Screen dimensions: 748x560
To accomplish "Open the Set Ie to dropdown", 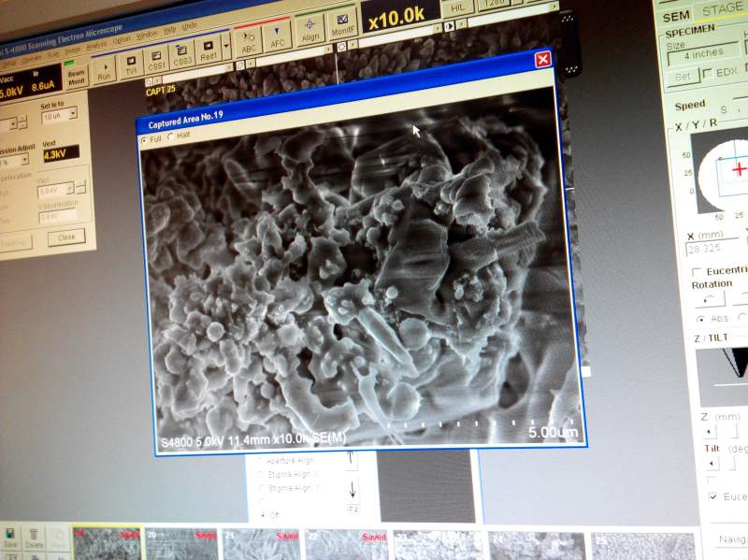I will click(x=59, y=115).
